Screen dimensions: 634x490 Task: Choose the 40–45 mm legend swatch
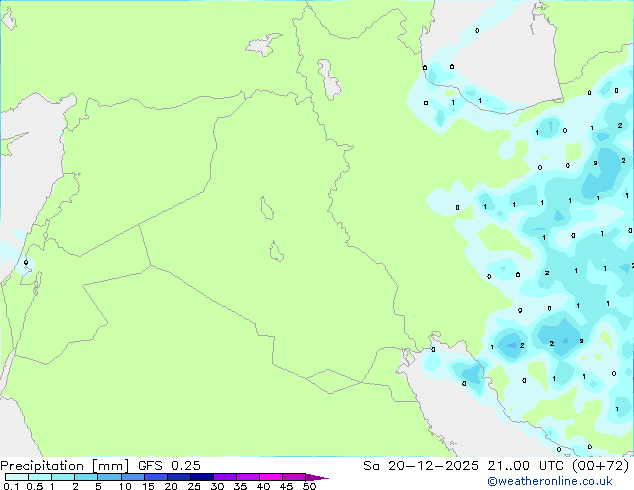[x=271, y=477]
